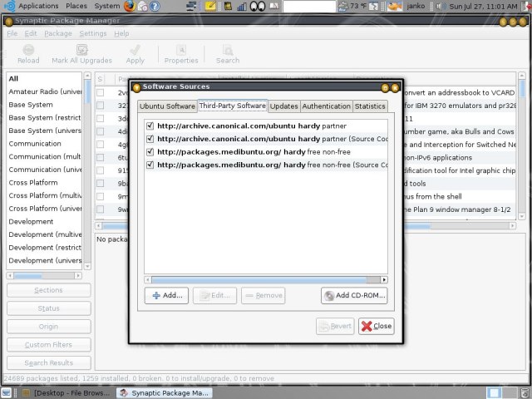The width and height of the screenshot is (532, 399).
Task: Click the volume speaker icon
Action: [440, 6]
